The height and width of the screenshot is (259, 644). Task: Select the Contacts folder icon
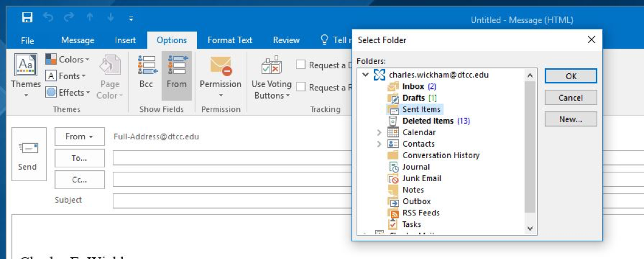(x=393, y=144)
